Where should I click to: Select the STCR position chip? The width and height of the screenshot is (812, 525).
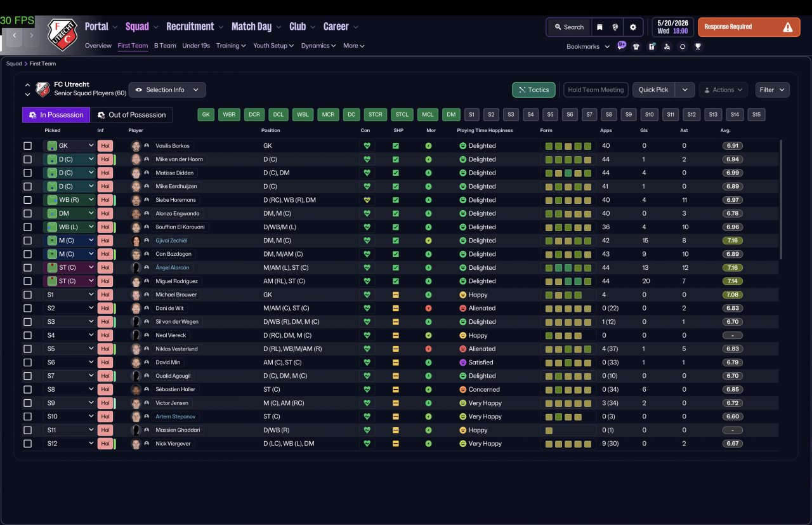[x=375, y=115]
